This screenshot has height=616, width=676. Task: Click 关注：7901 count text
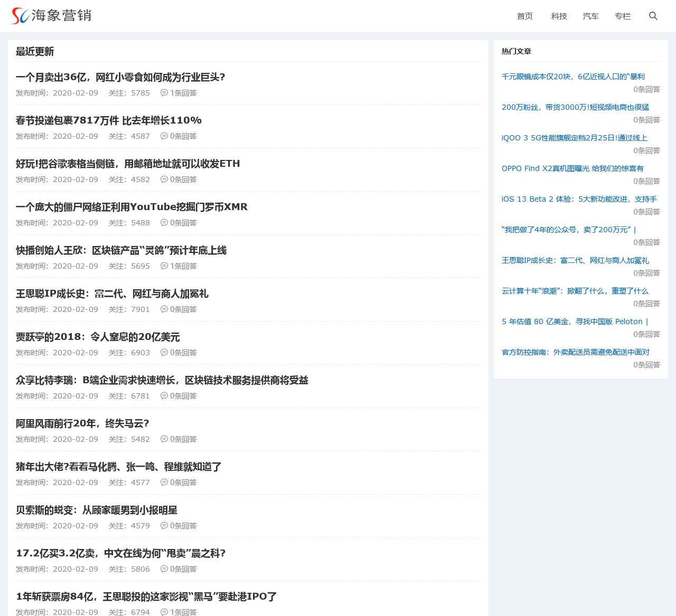coord(129,309)
